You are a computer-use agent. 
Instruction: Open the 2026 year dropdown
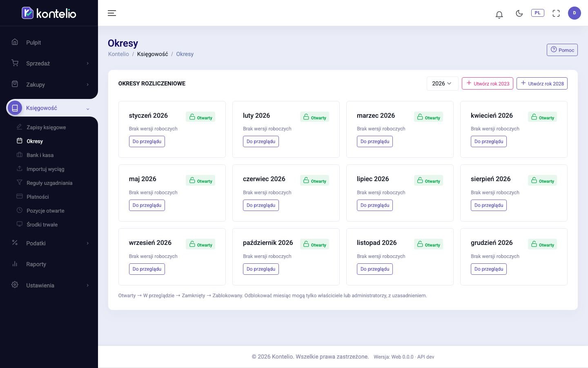click(442, 83)
